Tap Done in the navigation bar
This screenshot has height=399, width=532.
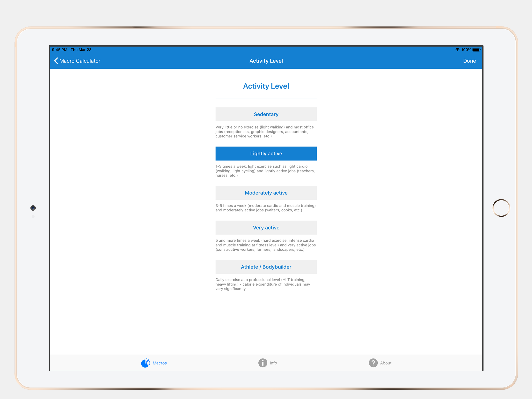469,61
